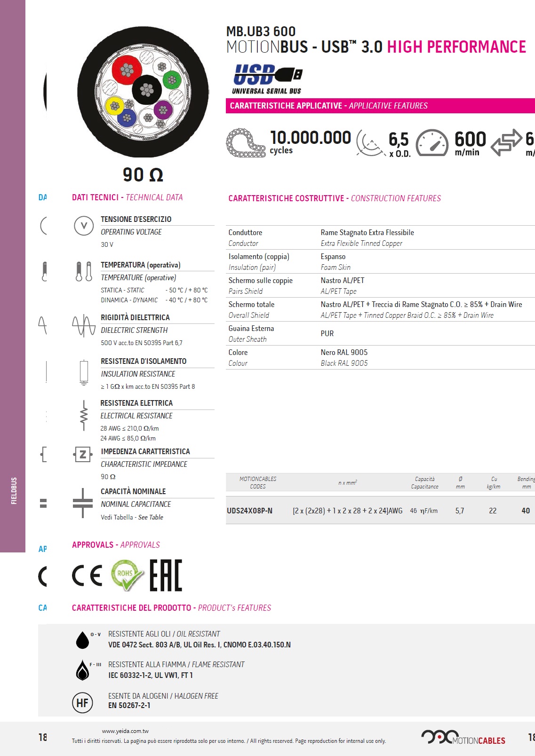Click the sine wave icon beside RIGIDITÀ DIELETTRICA
The height and width of the screenshot is (756, 535).
(84, 325)
